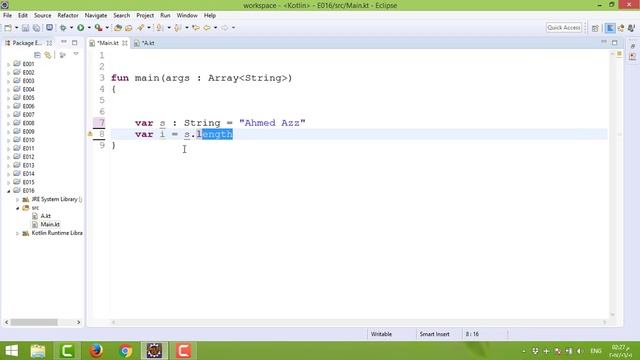This screenshot has width=640, height=360.
Task: Toggle Link with Editor in Package Explorer
Action: click(x=48, y=55)
